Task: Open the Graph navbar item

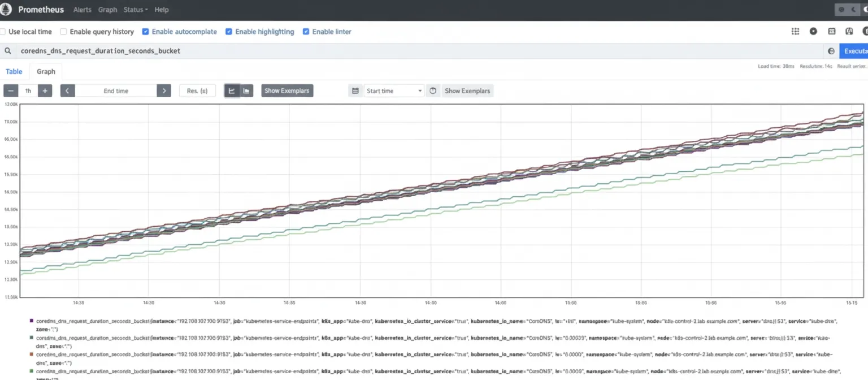Action: coord(107,10)
